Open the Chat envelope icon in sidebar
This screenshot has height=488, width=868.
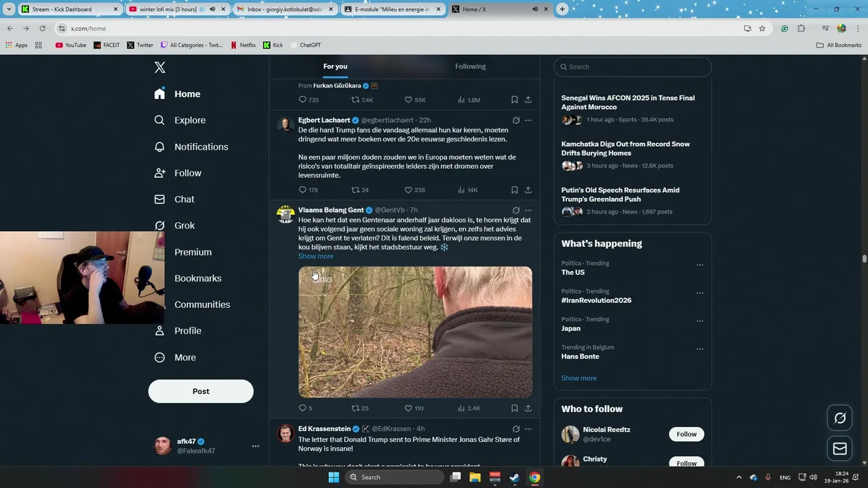[x=159, y=199]
